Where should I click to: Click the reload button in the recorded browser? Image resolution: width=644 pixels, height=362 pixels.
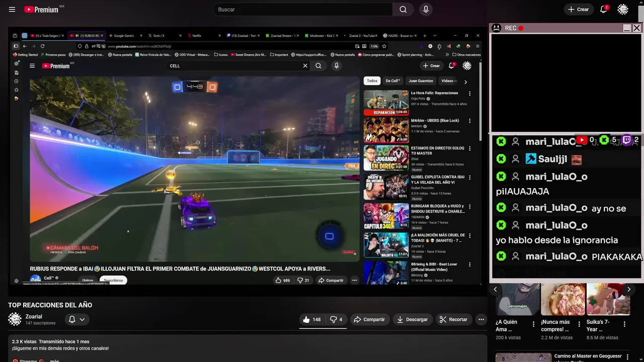click(43, 46)
